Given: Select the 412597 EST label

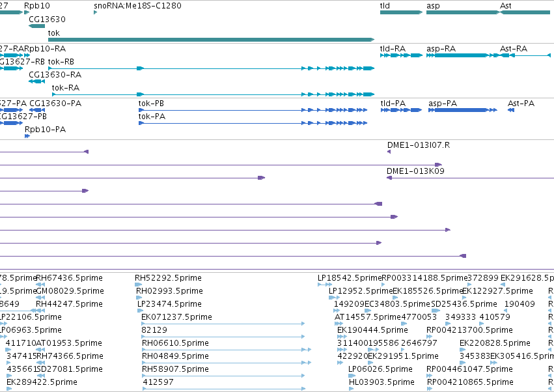Looking at the screenshot, I should pos(158,382).
